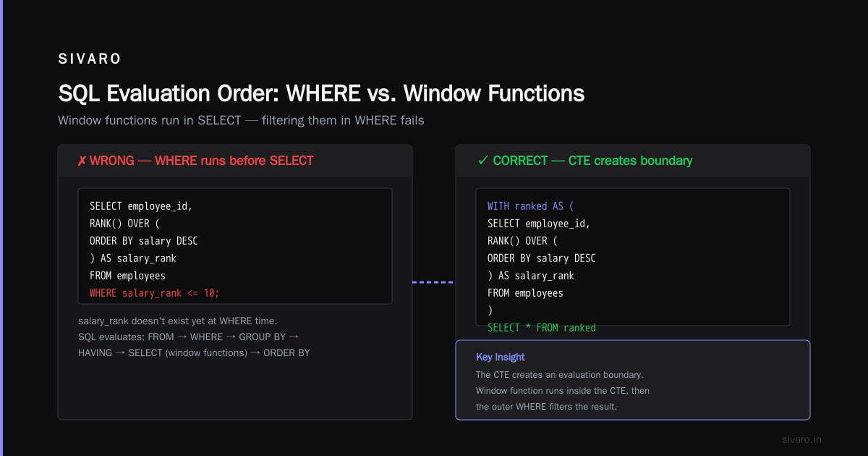Click the red line 'WHERE salary_rank <= 10;'
This screenshot has width=868, height=456.
click(155, 293)
